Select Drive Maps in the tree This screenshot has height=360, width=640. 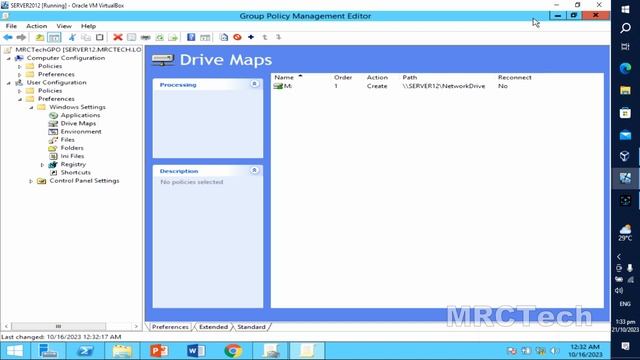tap(78, 123)
